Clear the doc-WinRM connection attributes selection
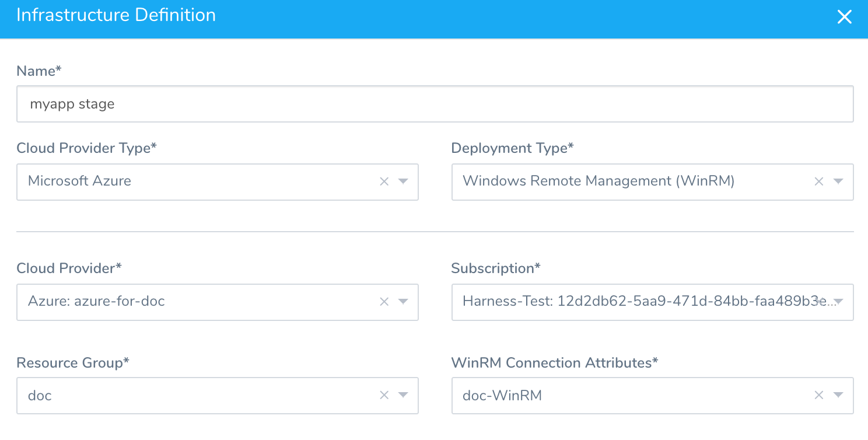This screenshot has width=868, height=440. click(x=819, y=395)
